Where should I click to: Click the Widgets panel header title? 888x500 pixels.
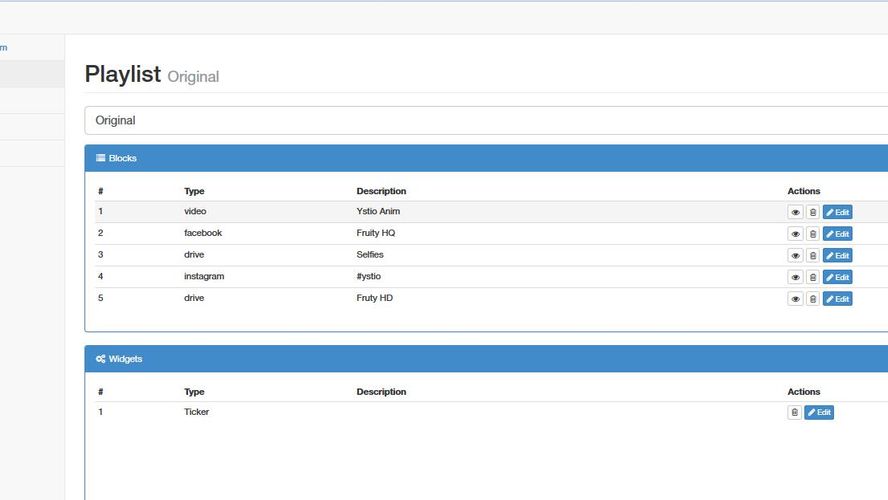click(125, 359)
